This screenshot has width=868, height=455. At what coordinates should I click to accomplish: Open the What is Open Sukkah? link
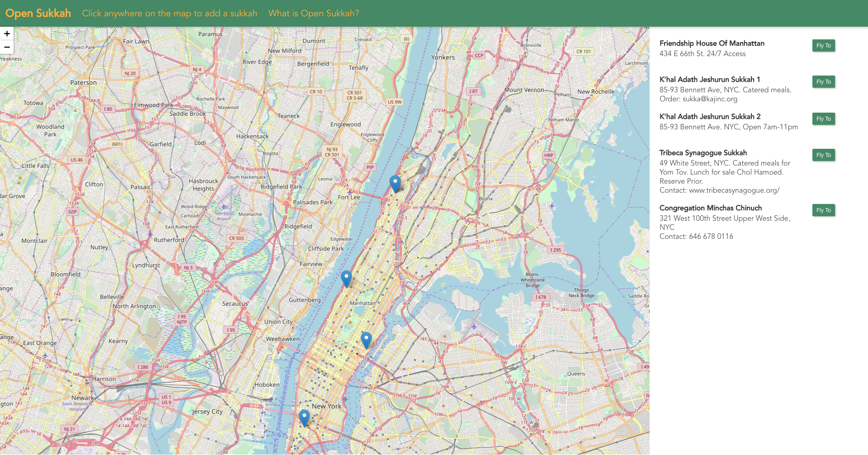coord(313,14)
